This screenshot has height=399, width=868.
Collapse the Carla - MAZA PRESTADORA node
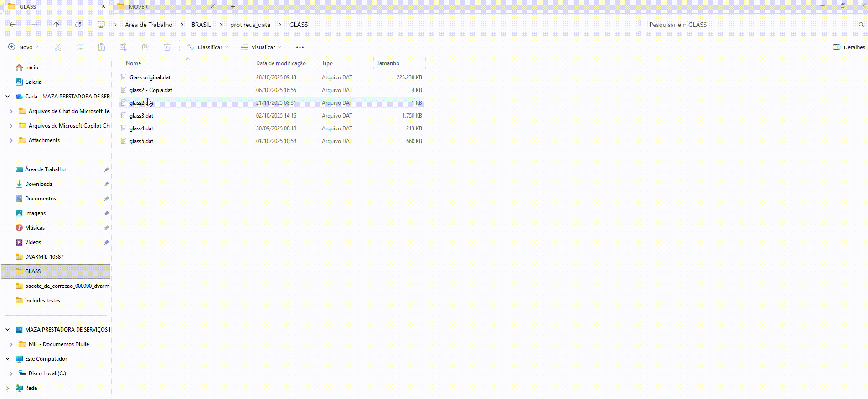(8, 97)
